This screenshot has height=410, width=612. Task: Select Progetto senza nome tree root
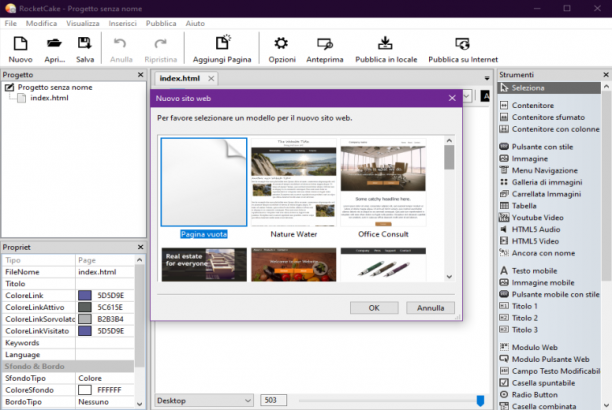55,87
